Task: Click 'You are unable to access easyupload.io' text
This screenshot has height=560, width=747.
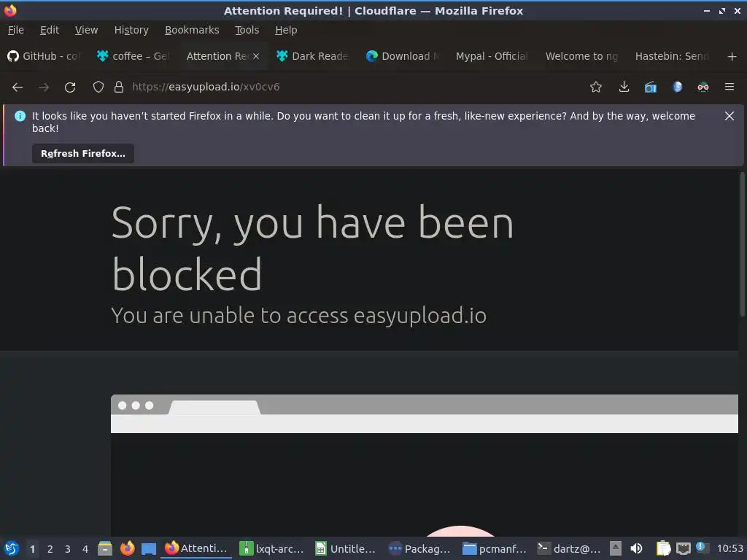Action: [x=298, y=316]
